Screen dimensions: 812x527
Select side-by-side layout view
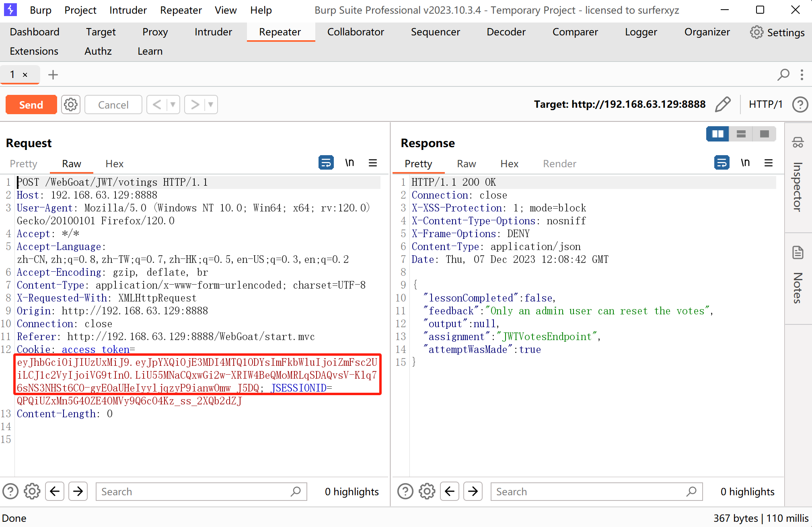point(718,134)
